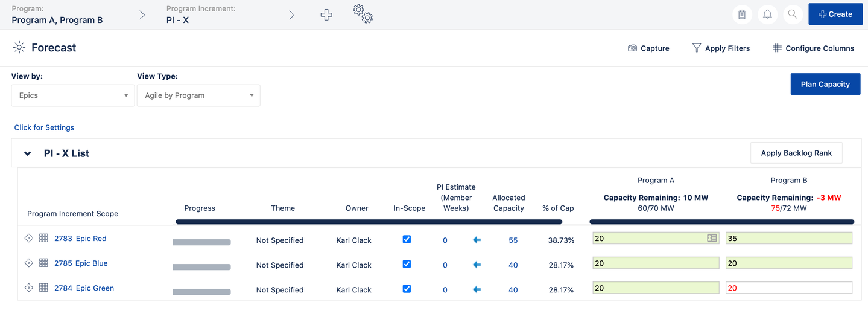
Task: Click blue arrow in Epic Blue row
Action: pyautogui.click(x=477, y=265)
